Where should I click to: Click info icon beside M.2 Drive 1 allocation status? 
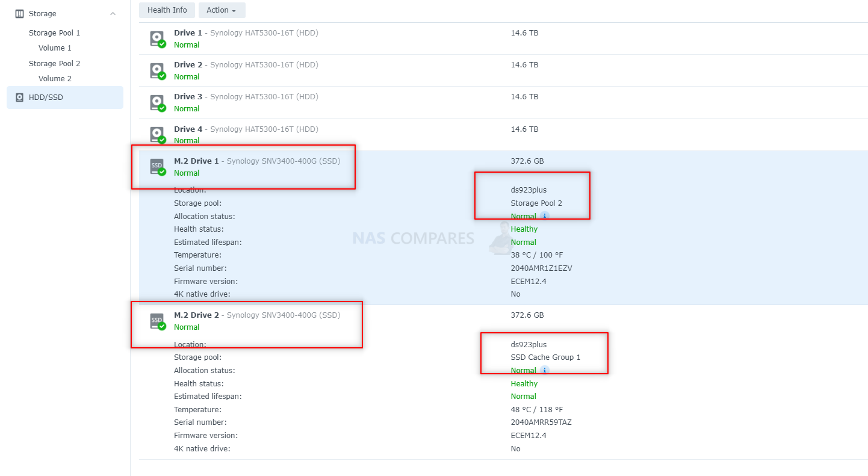click(x=545, y=216)
